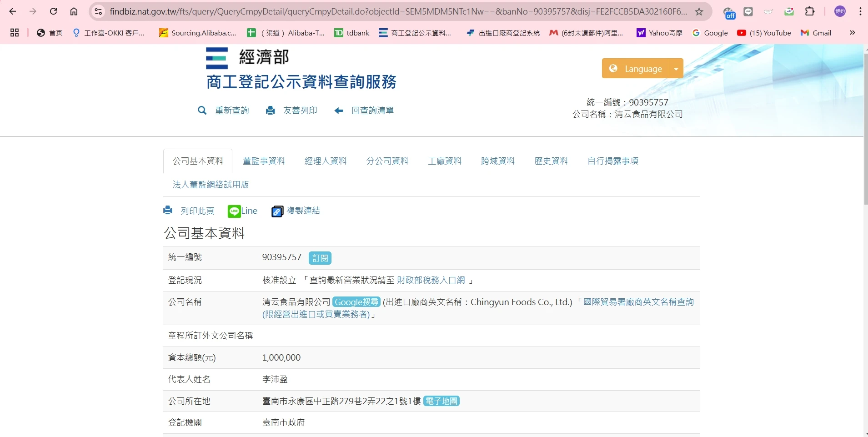Open the 財政部稅務入口網 link
This screenshot has width=868, height=437.
[x=431, y=280]
